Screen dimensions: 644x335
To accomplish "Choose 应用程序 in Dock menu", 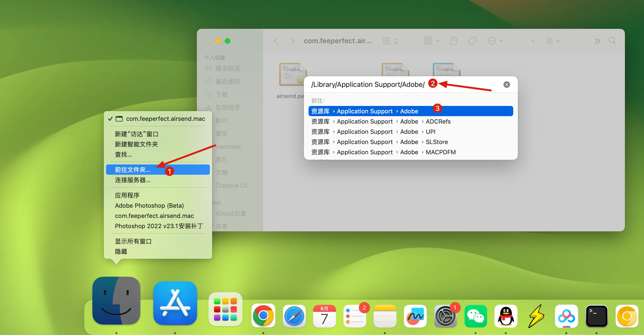I will pos(158,195).
